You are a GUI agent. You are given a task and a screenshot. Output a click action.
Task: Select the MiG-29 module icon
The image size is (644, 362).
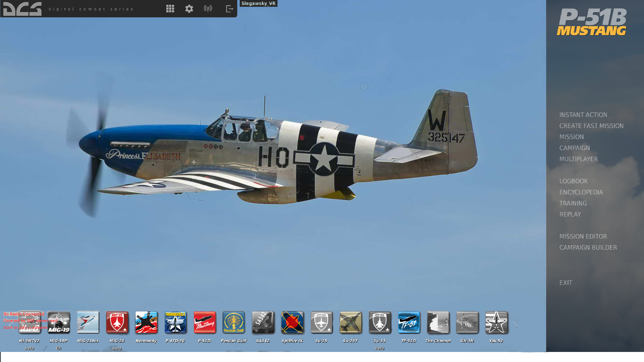pyautogui.click(x=117, y=323)
